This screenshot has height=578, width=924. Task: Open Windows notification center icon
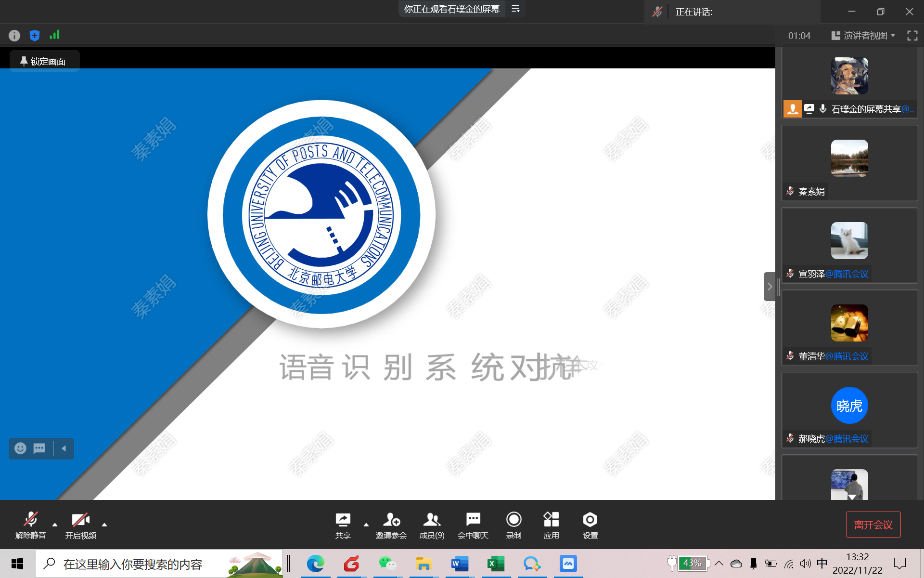[899, 564]
